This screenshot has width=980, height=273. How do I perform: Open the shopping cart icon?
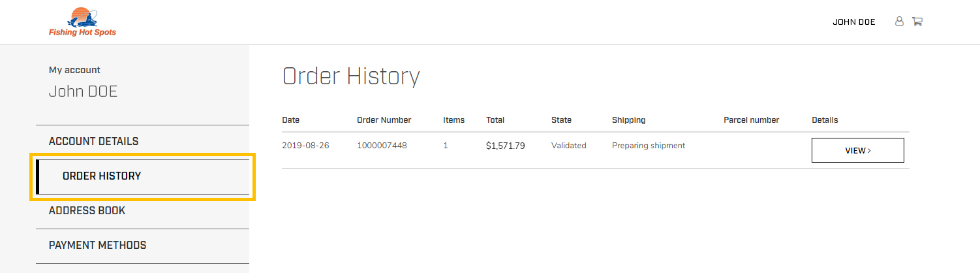[x=917, y=22]
